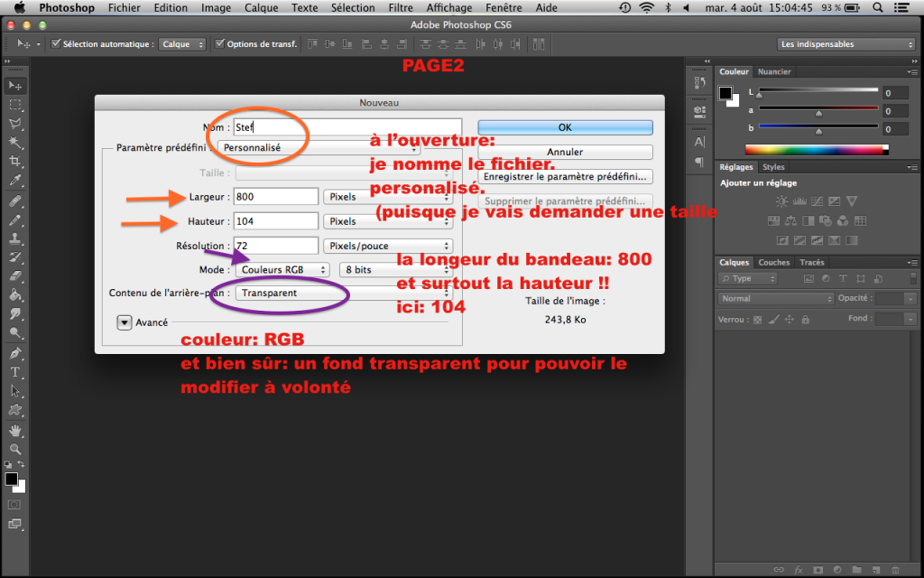The width and height of the screenshot is (924, 578).
Task: Filter layers by text type icon
Action: 843,279
